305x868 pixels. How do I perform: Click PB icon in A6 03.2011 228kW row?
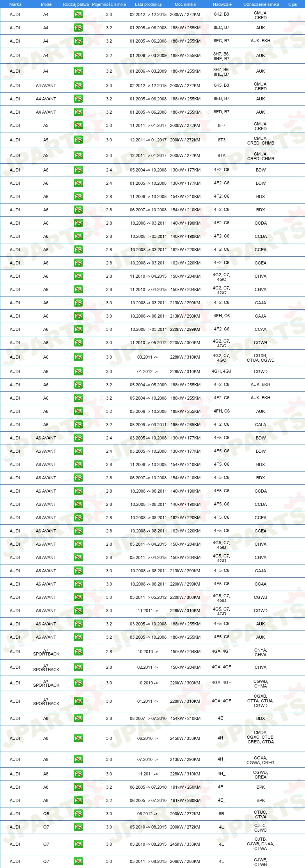pos(78,357)
